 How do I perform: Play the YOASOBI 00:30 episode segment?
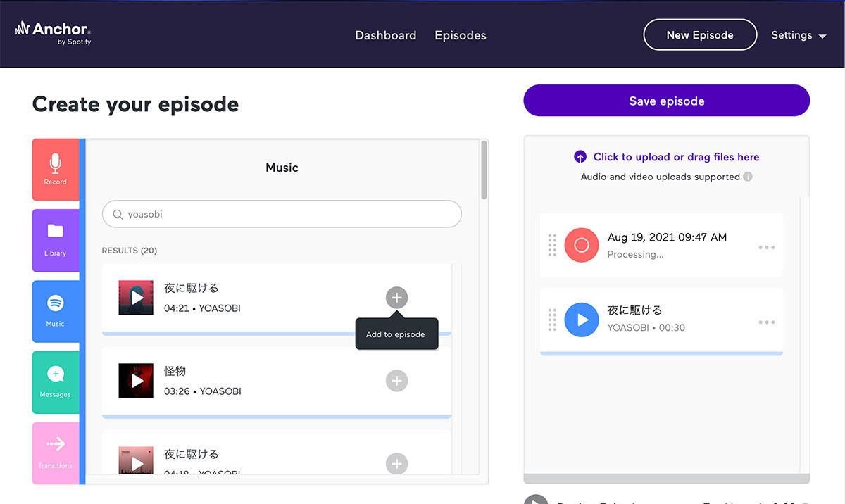pos(582,320)
